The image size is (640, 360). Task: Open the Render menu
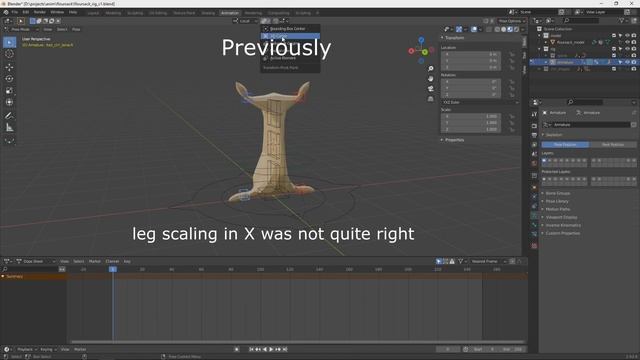[x=40, y=12]
